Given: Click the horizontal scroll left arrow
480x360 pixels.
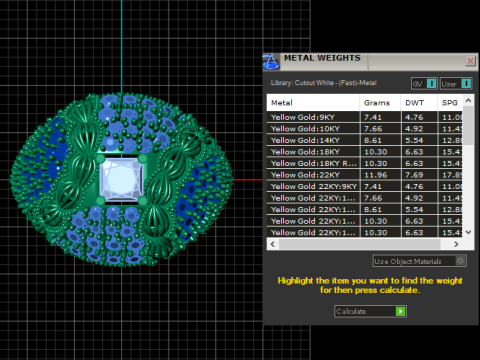Looking at the screenshot, I should [273, 244].
